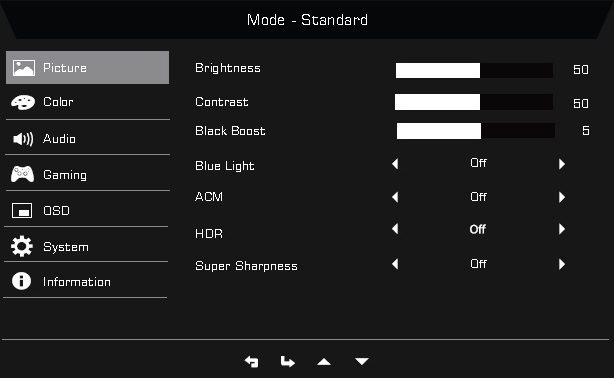Open Color settings via palette icon
The width and height of the screenshot is (614, 378).
point(23,102)
